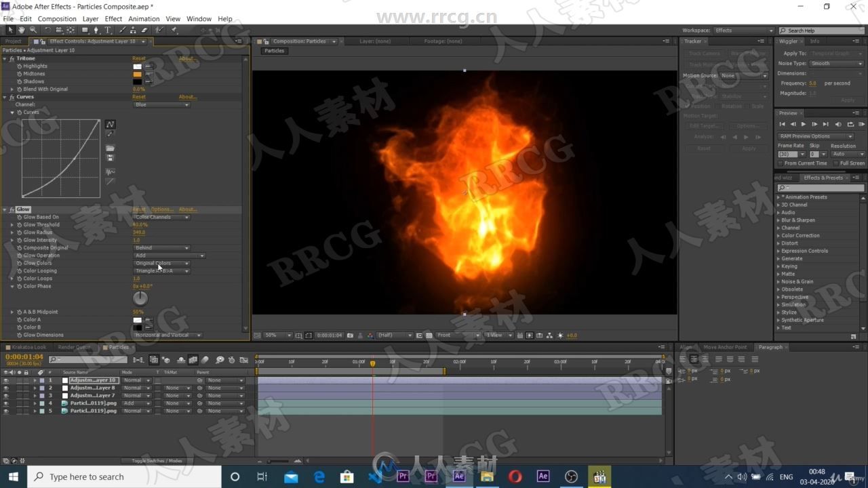
Task: Click About link for Tritone effect
Action: 188,58
